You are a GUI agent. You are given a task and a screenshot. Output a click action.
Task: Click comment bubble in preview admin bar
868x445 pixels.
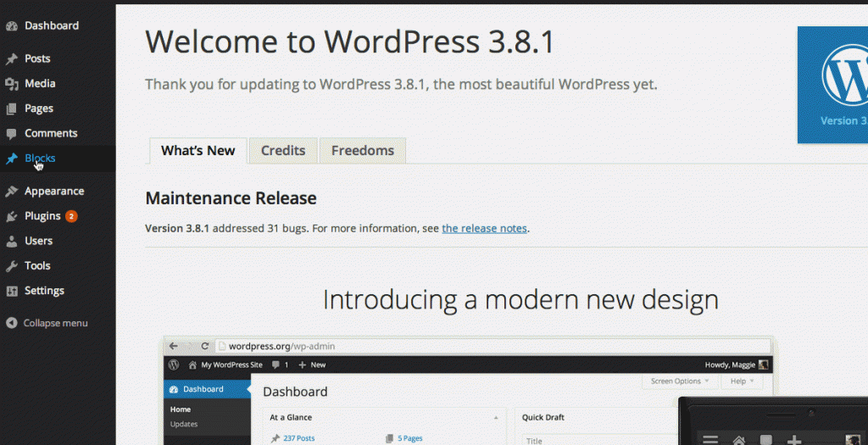click(x=275, y=365)
